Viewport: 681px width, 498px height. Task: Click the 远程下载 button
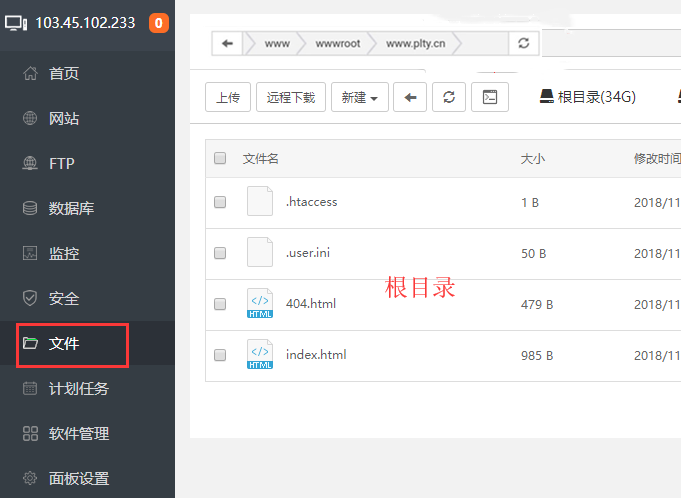coord(290,97)
